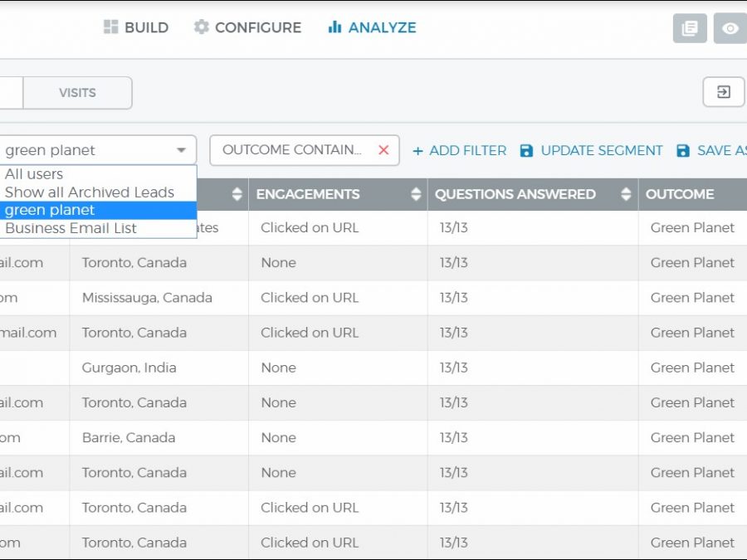Image resolution: width=747 pixels, height=560 pixels.
Task: Click the Gurgaon, India location cell
Action: (x=129, y=368)
